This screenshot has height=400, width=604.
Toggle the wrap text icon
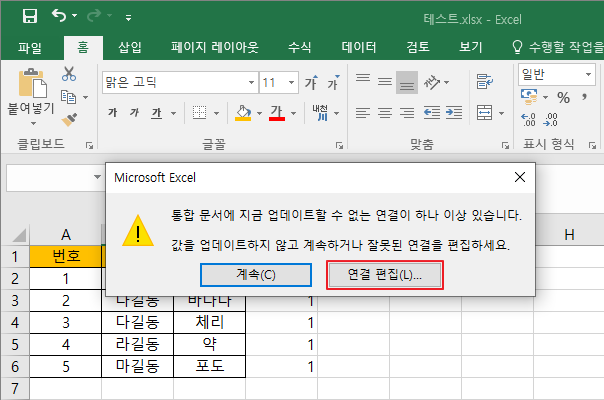[x=485, y=82]
